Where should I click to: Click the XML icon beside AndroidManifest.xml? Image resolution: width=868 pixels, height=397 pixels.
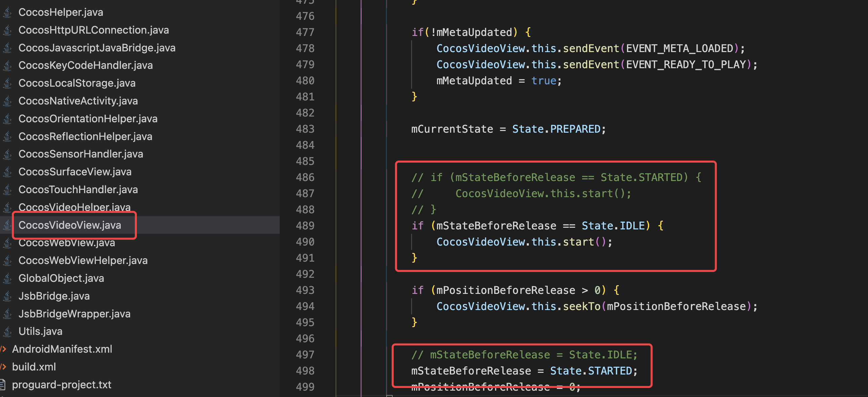pyautogui.click(x=3, y=349)
